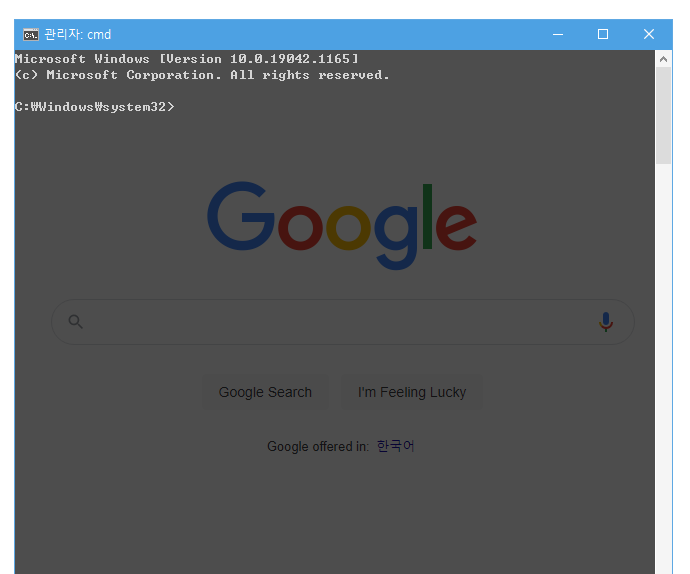Image resolution: width=690 pixels, height=574 pixels.
Task: Click the I'm Feeling Lucky button
Action: pyautogui.click(x=412, y=392)
